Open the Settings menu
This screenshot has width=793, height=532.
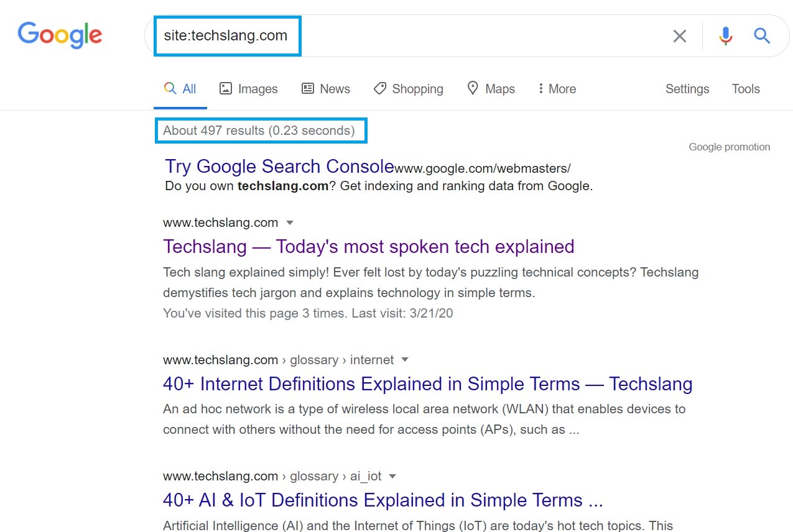click(687, 89)
